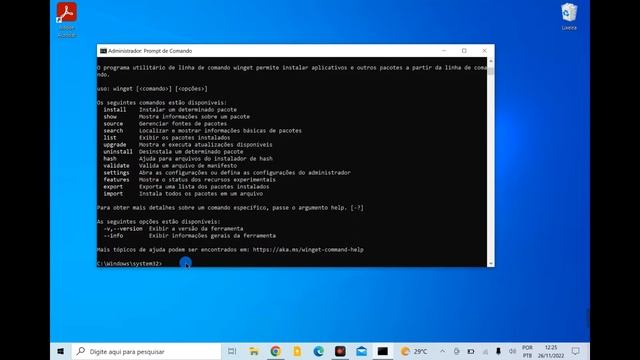Click the console scrollbar down arrow

pyautogui.click(x=491, y=264)
